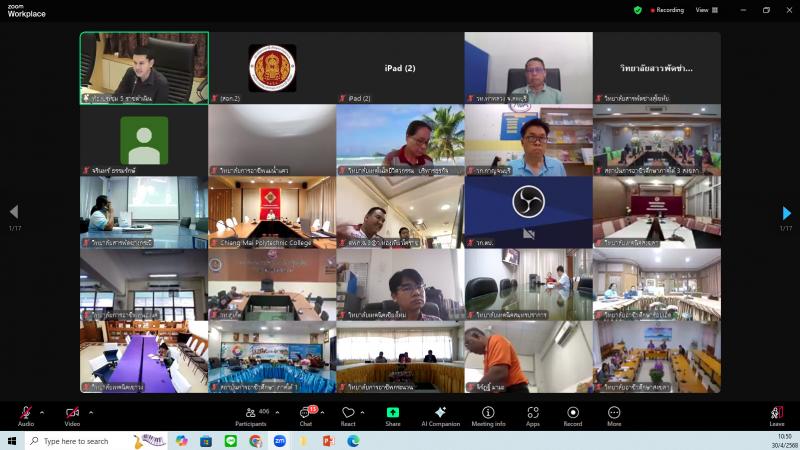The width and height of the screenshot is (800, 450).
Task: Expand video options arrow next to Video
Action: click(x=91, y=412)
